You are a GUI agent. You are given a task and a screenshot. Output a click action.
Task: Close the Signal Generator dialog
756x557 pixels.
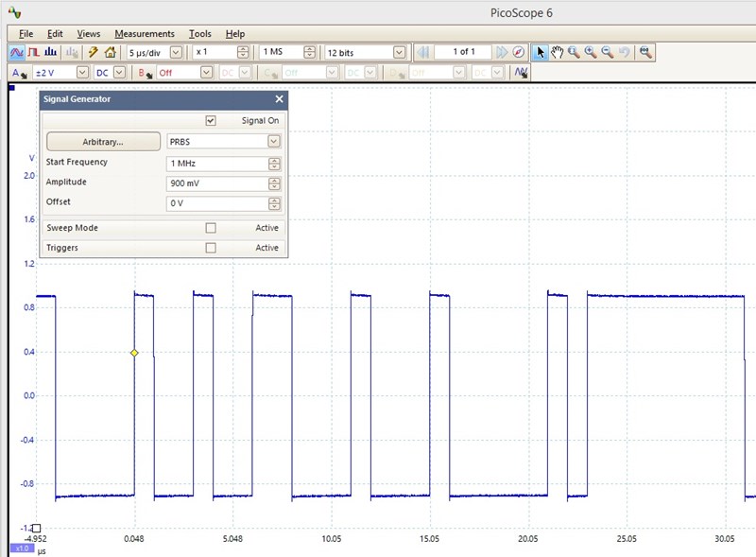tap(279, 98)
